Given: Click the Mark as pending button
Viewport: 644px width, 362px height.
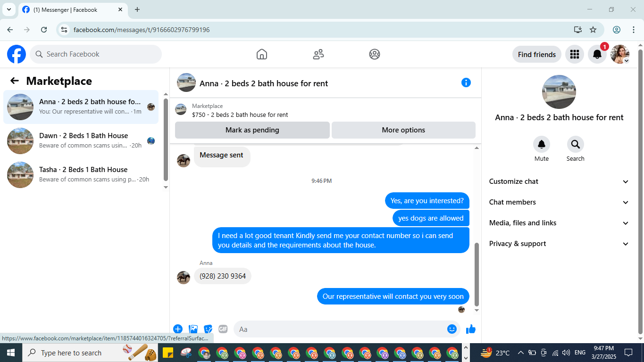Looking at the screenshot, I should 252,130.
